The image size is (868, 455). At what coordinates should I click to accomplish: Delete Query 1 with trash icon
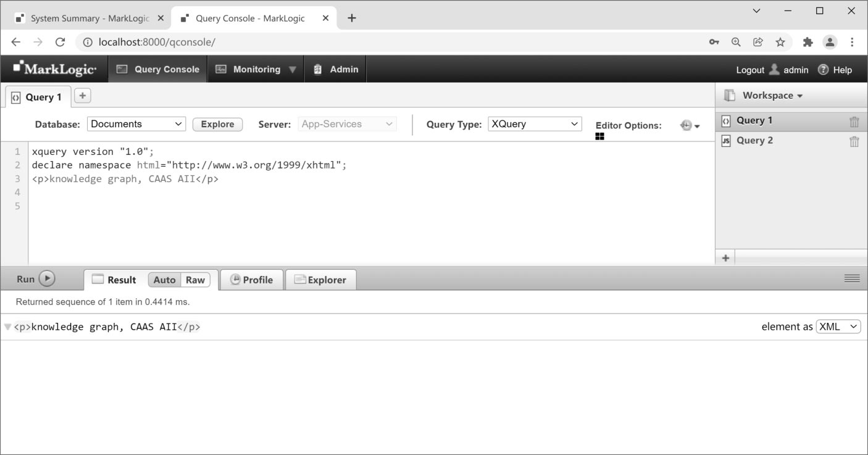click(x=854, y=122)
